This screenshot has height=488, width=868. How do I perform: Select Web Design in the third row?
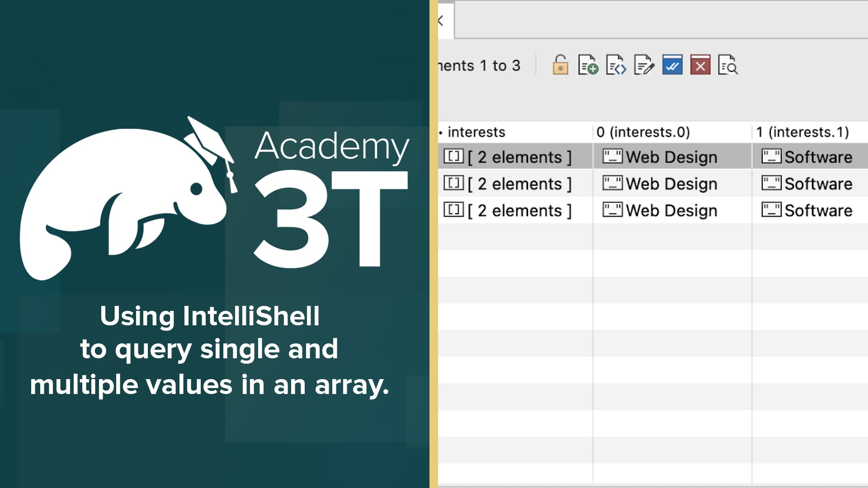tap(672, 210)
